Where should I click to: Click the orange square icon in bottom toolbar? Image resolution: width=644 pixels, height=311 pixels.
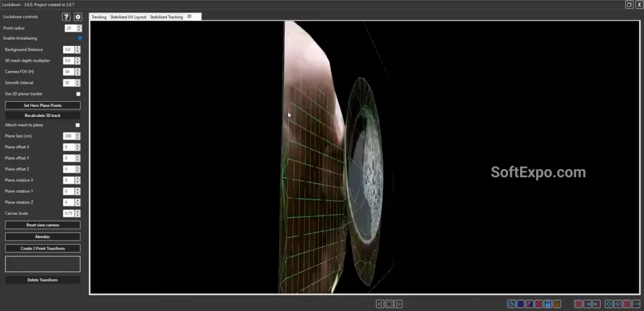(x=557, y=304)
